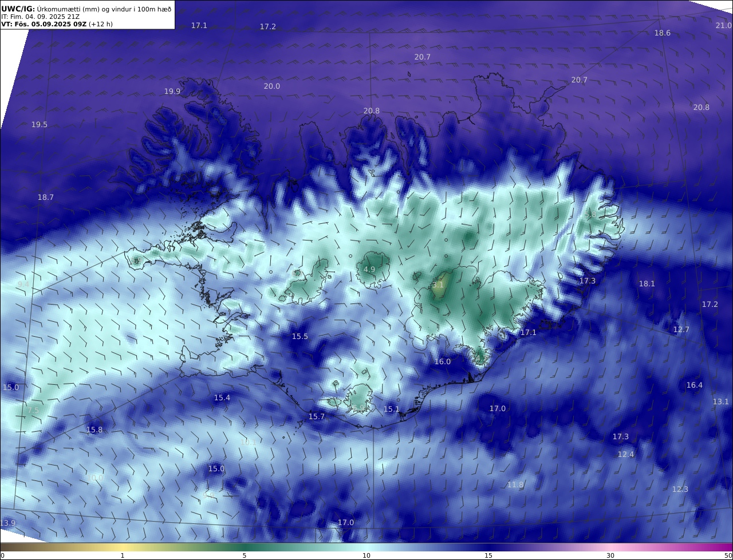Select the 19.5 value label
Screen dimensions: 733x560
[40, 124]
